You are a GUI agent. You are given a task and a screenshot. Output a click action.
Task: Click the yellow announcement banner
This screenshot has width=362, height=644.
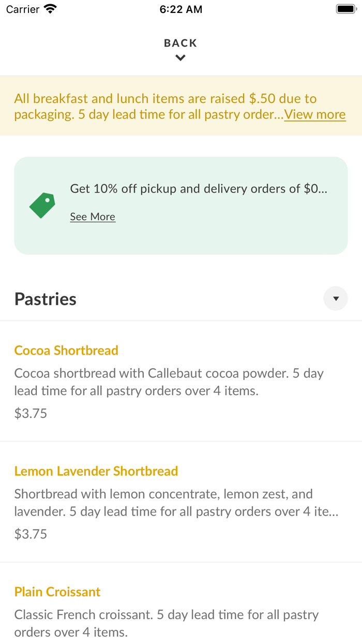click(x=181, y=106)
